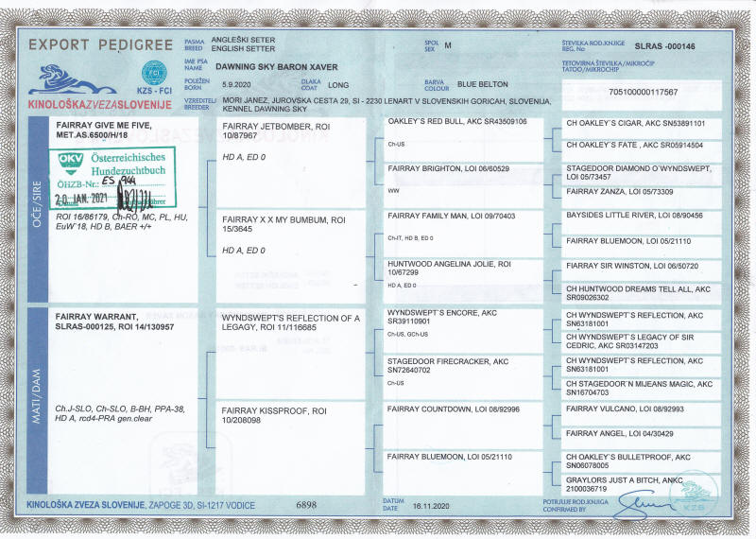Image resolution: width=756 pixels, height=539 pixels.
Task: Click STAGEDOOR FIRECRACKER entry
Action: pos(447,366)
